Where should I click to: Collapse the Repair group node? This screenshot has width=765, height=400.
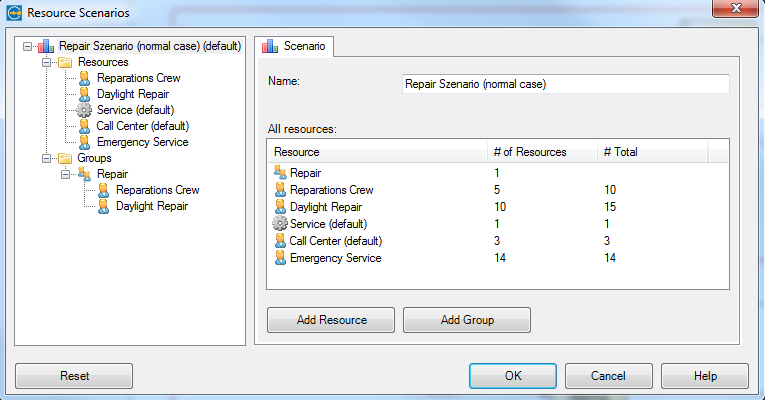65,174
